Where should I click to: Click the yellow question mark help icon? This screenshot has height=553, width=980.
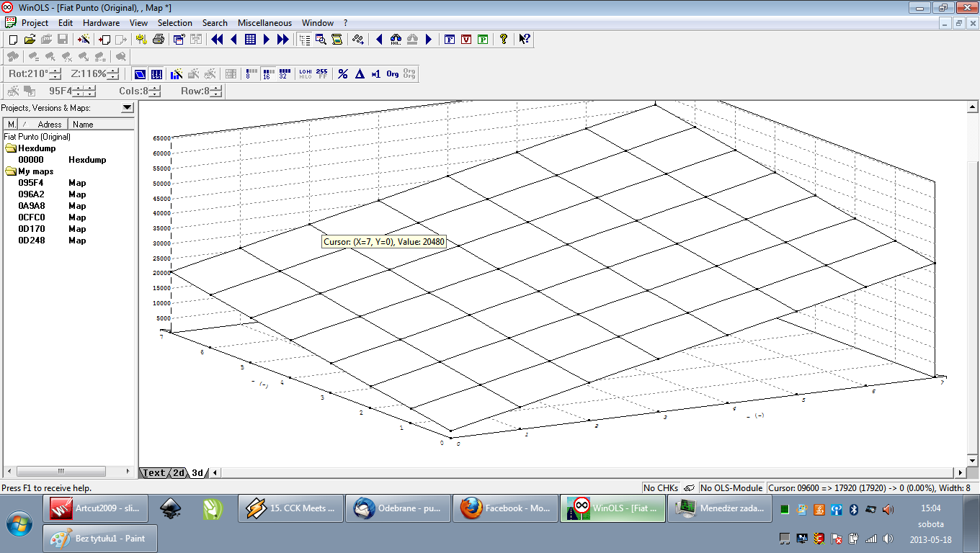(504, 40)
